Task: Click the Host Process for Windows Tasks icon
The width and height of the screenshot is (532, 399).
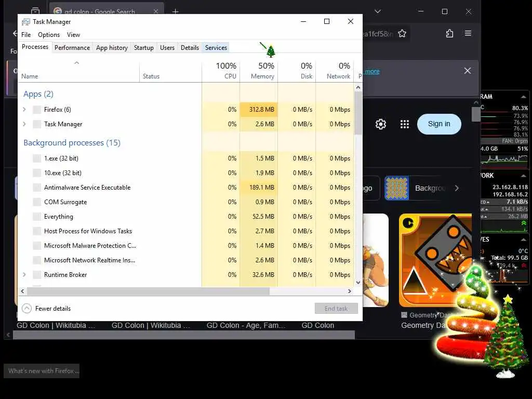Action: pyautogui.click(x=37, y=231)
